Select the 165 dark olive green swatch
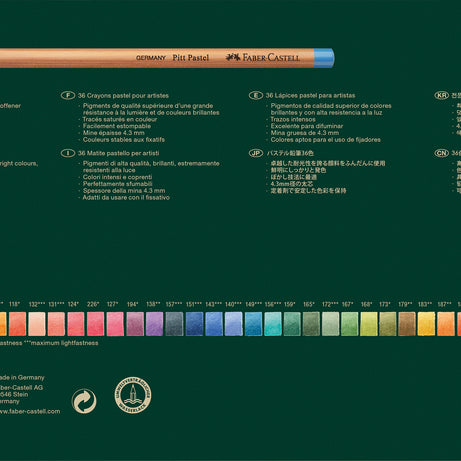Screen dimensions: 461x461 tap(311, 324)
